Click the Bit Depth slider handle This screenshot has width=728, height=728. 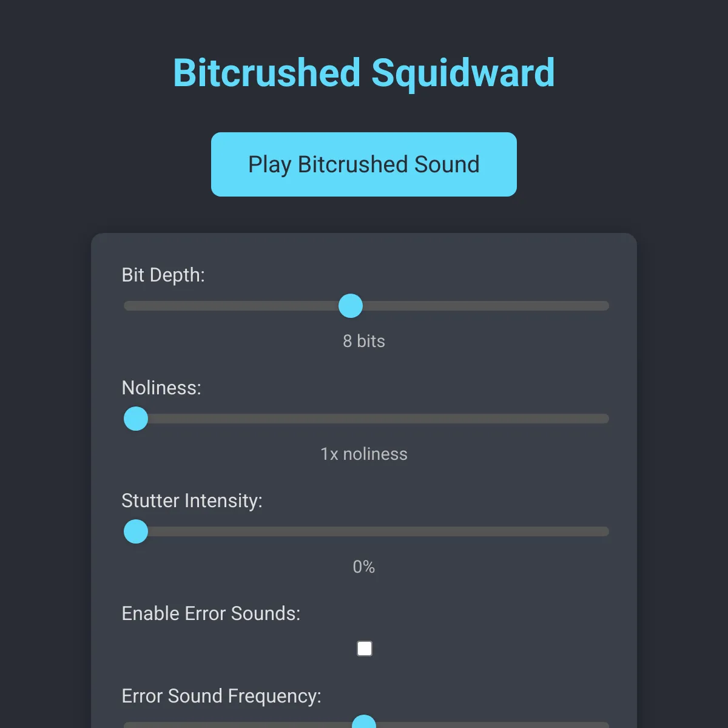coord(351,306)
